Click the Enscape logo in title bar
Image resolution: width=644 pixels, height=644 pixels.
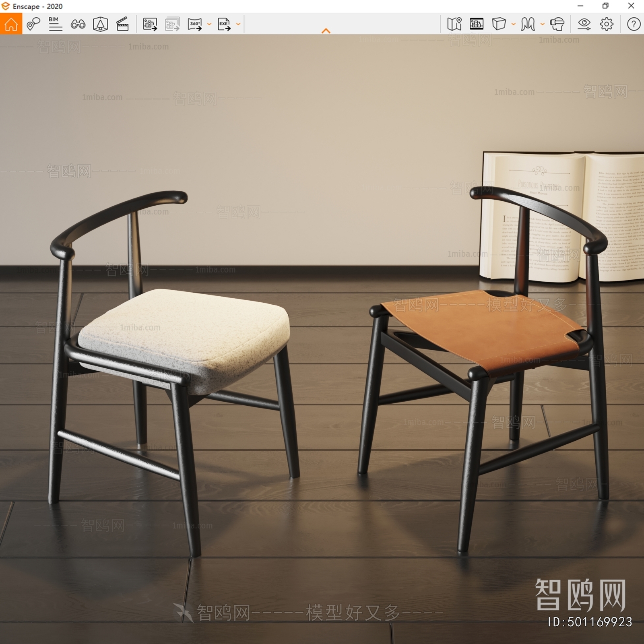pyautogui.click(x=6, y=6)
